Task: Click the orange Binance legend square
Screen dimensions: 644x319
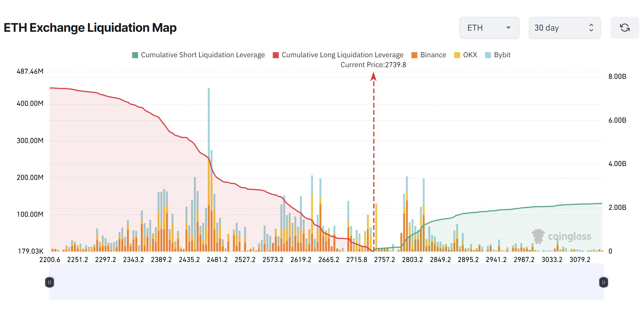Action: (x=414, y=55)
